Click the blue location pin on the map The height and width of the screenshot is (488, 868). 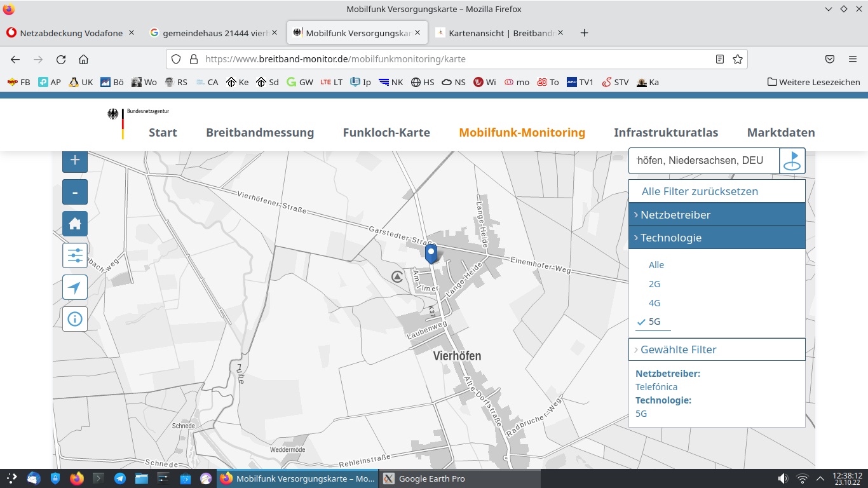point(431,254)
